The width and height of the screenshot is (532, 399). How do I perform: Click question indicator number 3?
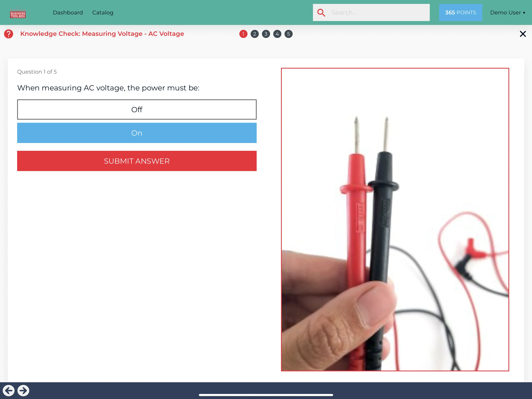(x=266, y=34)
